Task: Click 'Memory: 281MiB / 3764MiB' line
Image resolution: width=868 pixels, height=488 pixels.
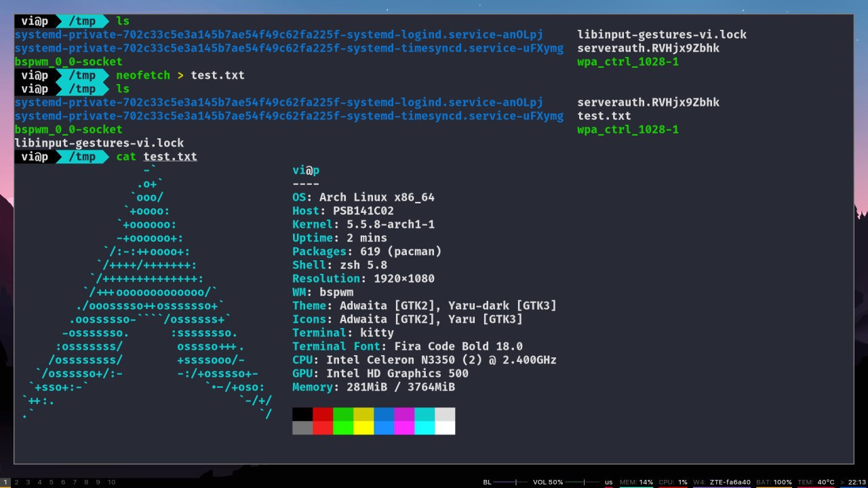Action: (374, 387)
